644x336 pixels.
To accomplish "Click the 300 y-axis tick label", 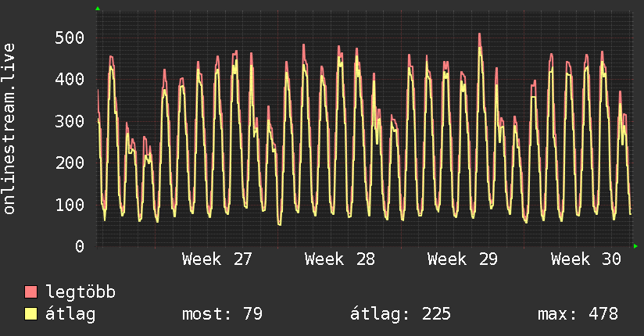I will coord(70,121).
